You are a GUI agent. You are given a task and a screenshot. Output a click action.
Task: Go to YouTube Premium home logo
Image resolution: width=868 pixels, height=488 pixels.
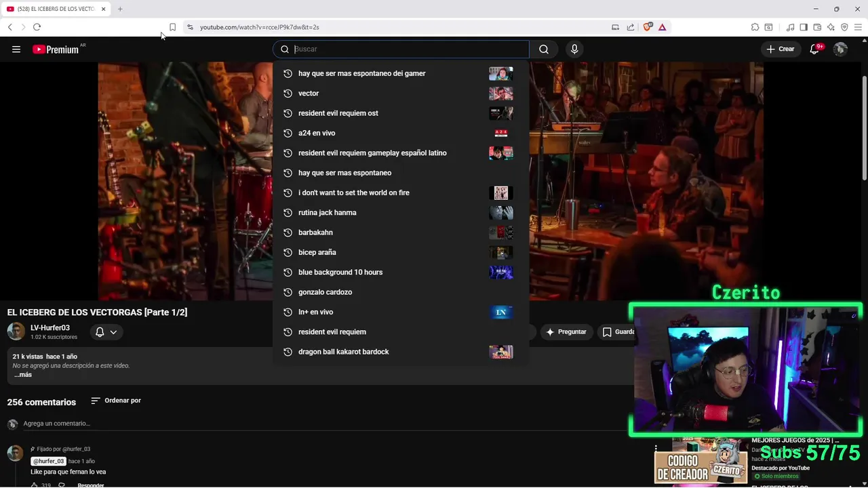(x=56, y=49)
